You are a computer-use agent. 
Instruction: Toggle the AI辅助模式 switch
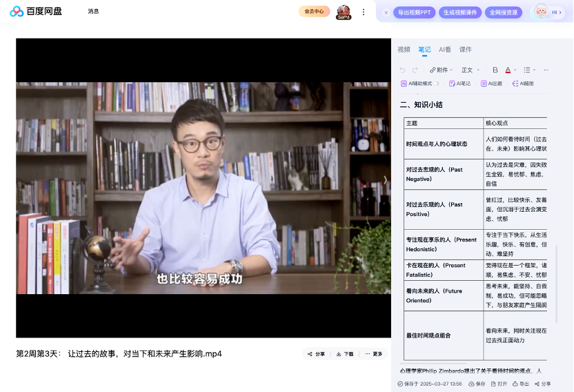click(437, 84)
